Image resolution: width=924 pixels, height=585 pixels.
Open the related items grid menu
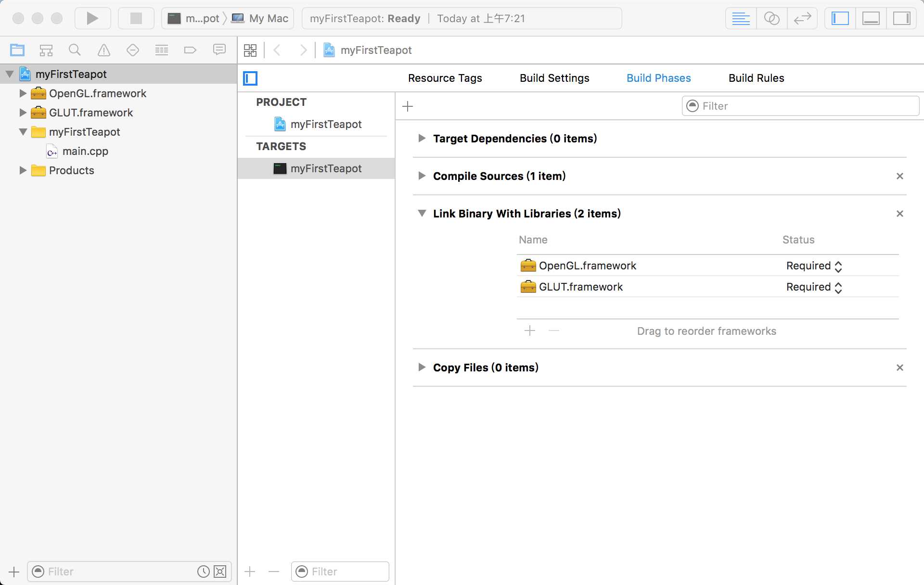(x=250, y=50)
